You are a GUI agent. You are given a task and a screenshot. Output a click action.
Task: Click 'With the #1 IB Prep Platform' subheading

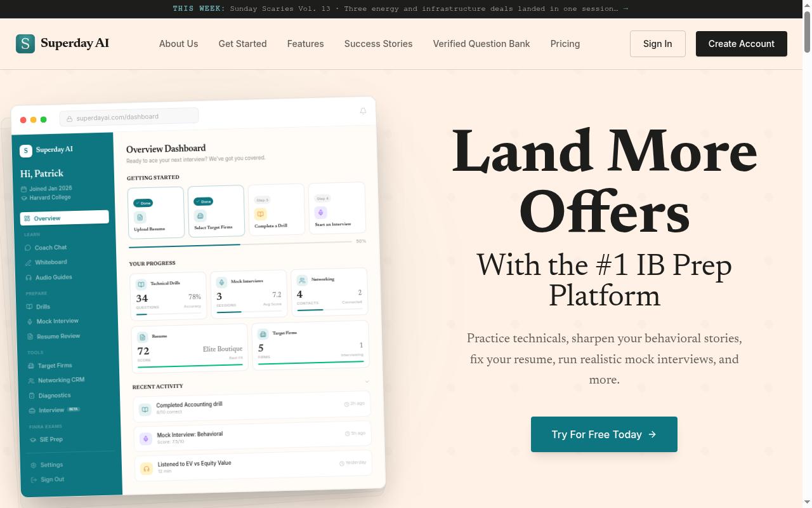point(604,281)
